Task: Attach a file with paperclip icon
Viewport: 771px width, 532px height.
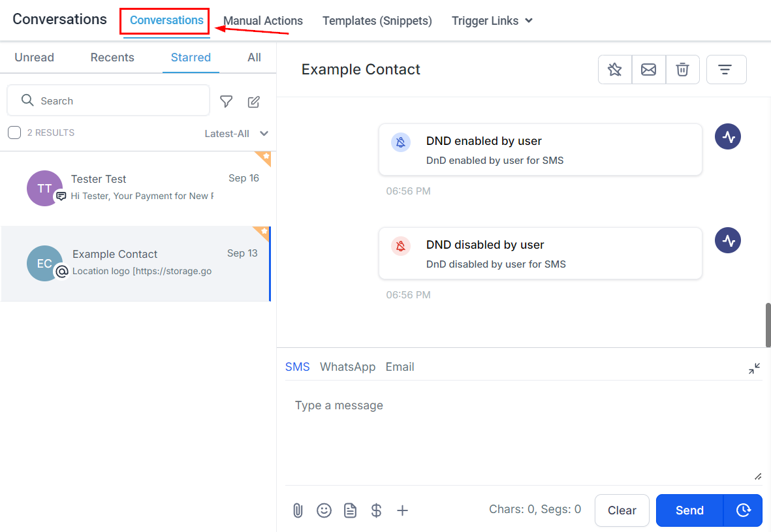Action: tap(298, 510)
